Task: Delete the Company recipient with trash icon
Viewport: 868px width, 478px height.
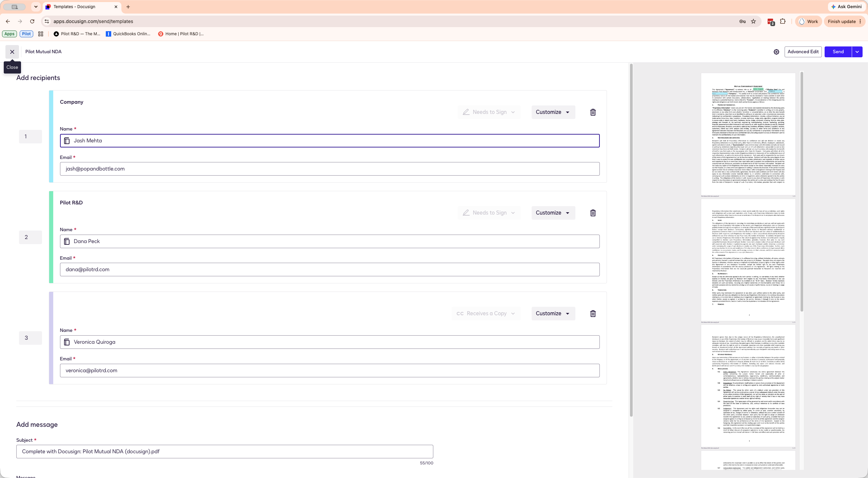Action: coord(593,112)
